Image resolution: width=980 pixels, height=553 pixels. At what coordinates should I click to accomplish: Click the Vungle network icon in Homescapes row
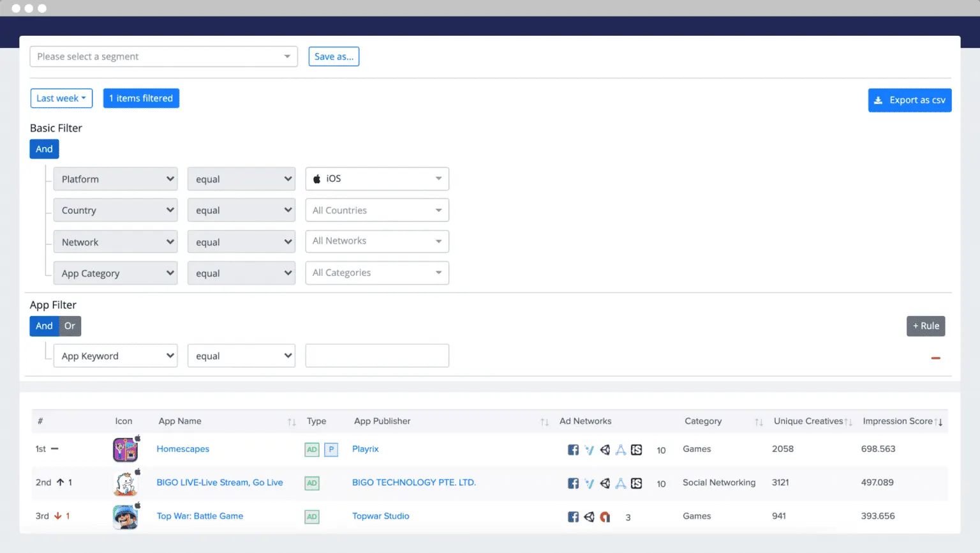[x=589, y=450]
